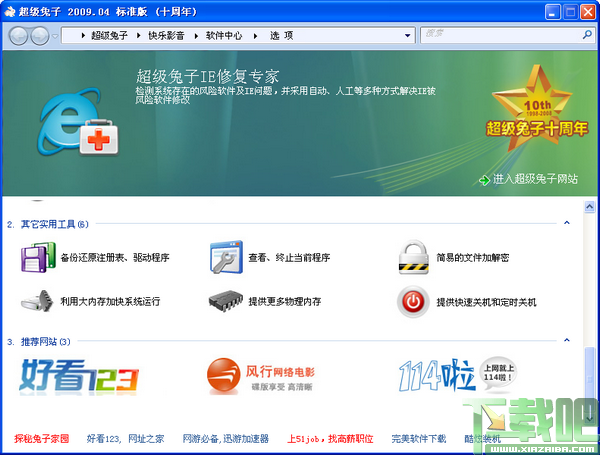This screenshot has height=455, width=600.
Task: Click the 备份还原注册表、驱动程序 label
Action: 115,258
